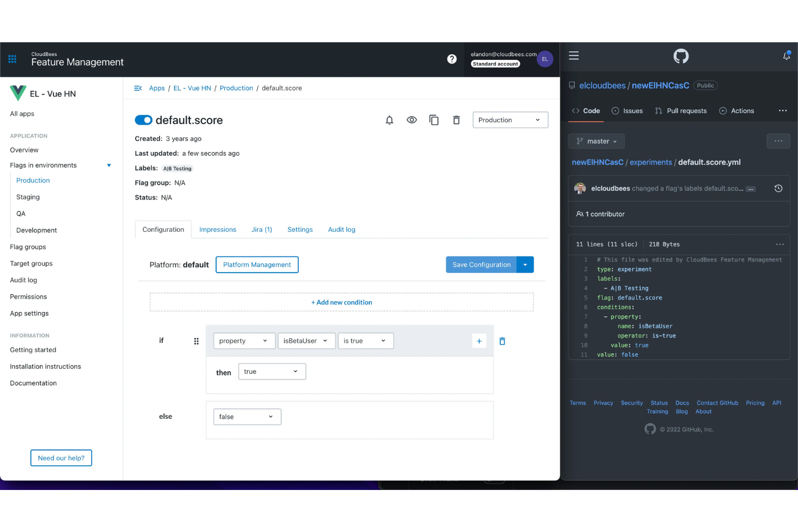This screenshot has width=798, height=532.
Task: View commit history for default.score.yml
Action: (778, 188)
